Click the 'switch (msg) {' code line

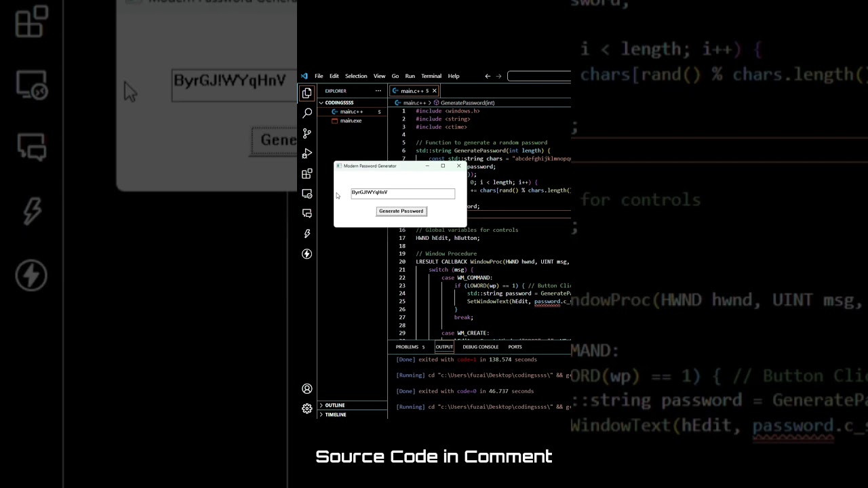pyautogui.click(x=451, y=270)
